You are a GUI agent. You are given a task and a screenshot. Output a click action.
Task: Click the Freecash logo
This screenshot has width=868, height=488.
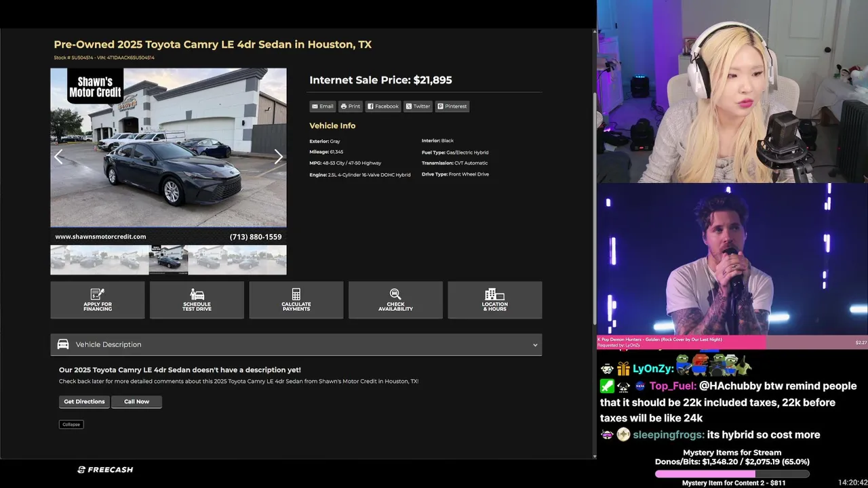pos(105,470)
